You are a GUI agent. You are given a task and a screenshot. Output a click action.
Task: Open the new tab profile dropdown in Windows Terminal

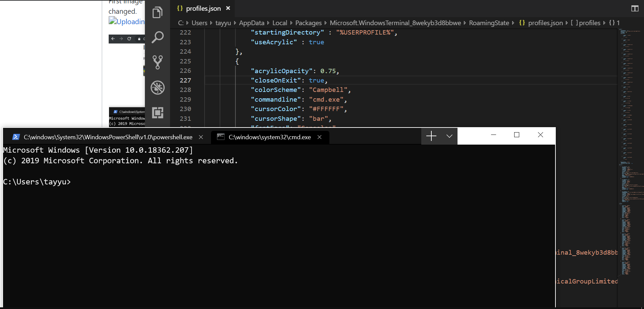(x=449, y=136)
